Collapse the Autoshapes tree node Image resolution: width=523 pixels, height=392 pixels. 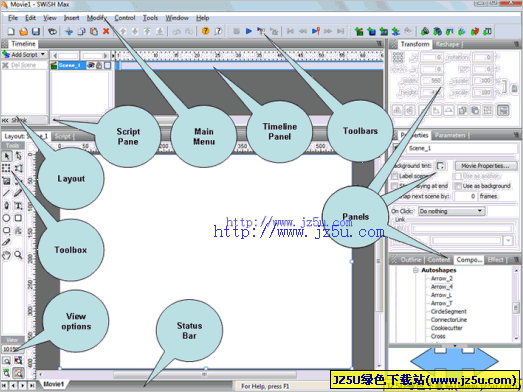tap(416, 270)
